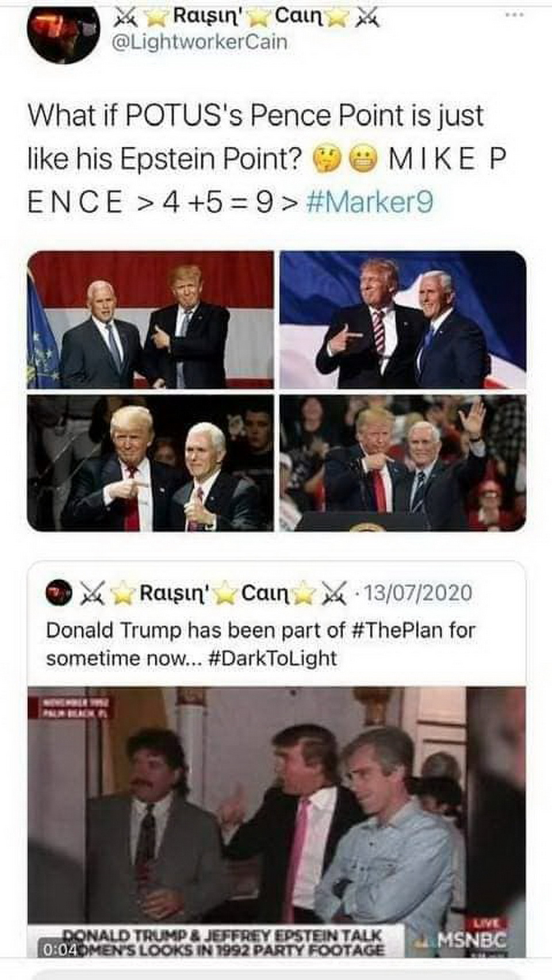Click the @LightworkerCain handle
The width and height of the screenshot is (552, 980).
(198, 43)
